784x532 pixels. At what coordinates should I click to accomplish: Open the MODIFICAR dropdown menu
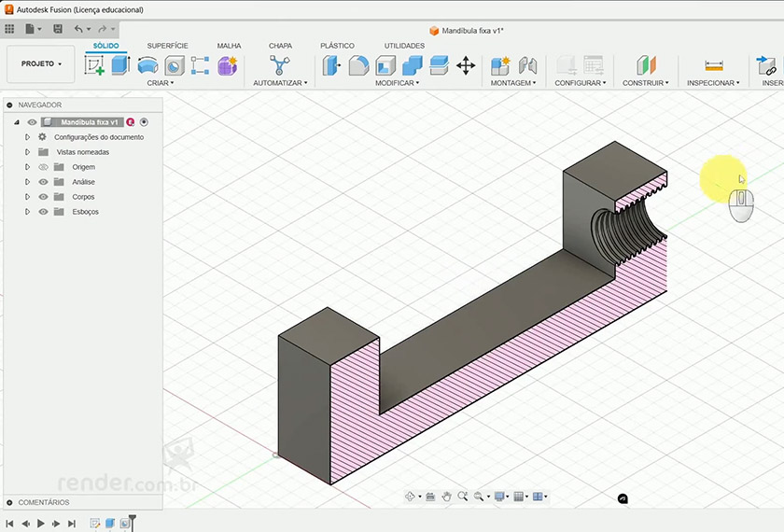coord(397,83)
